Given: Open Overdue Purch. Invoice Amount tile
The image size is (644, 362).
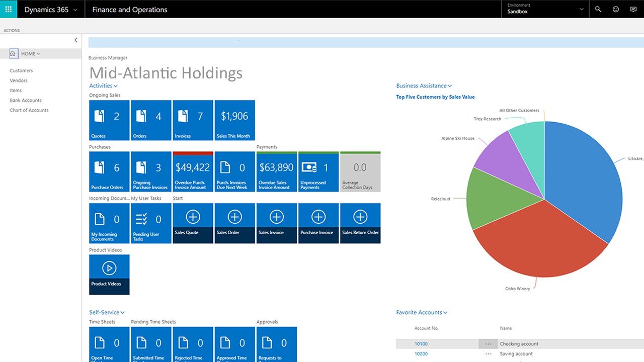Looking at the screenshot, I should coord(193,171).
